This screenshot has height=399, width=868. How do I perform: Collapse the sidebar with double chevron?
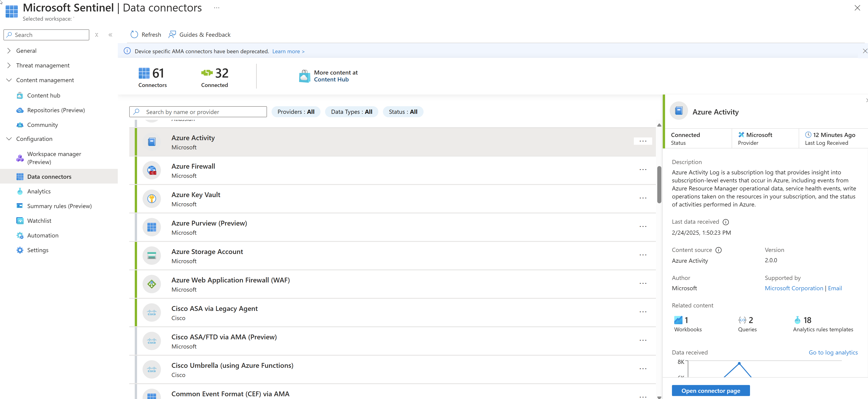point(110,35)
